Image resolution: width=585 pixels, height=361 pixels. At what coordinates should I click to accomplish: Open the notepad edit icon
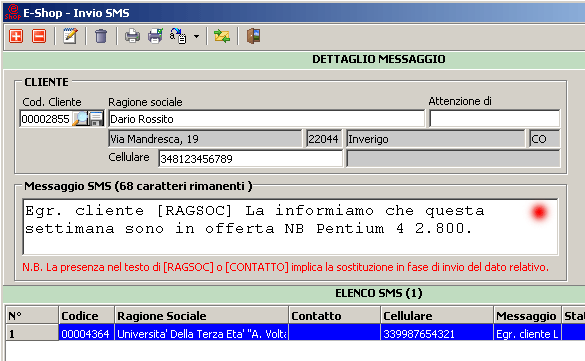tap(70, 36)
